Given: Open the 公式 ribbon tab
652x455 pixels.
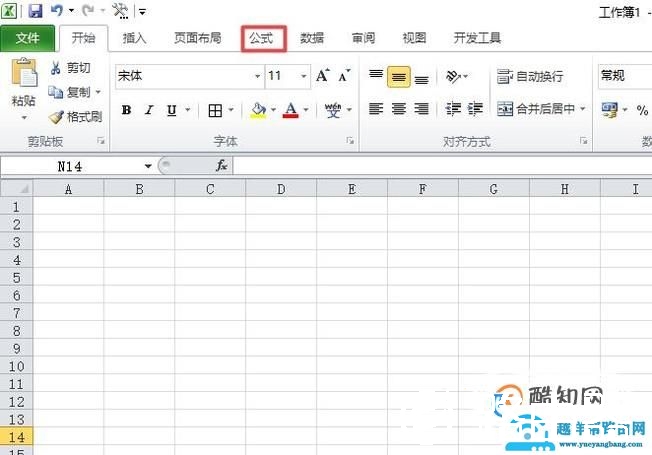Looking at the screenshot, I should (x=263, y=39).
